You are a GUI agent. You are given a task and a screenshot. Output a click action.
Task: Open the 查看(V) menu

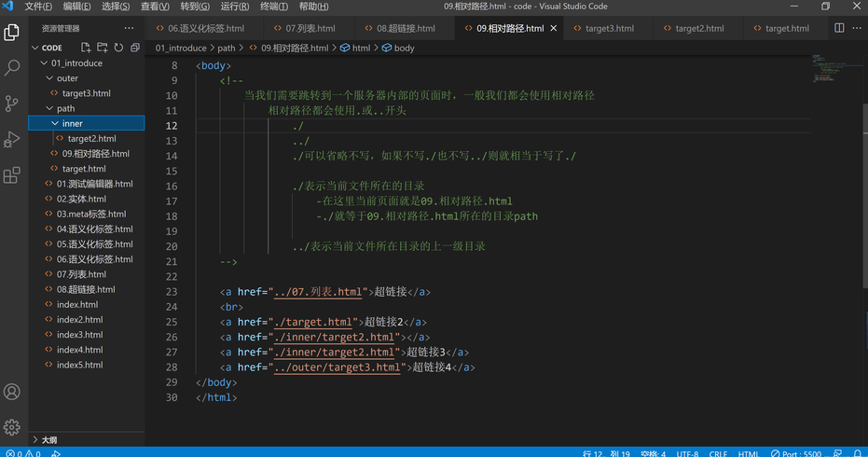[x=155, y=7]
